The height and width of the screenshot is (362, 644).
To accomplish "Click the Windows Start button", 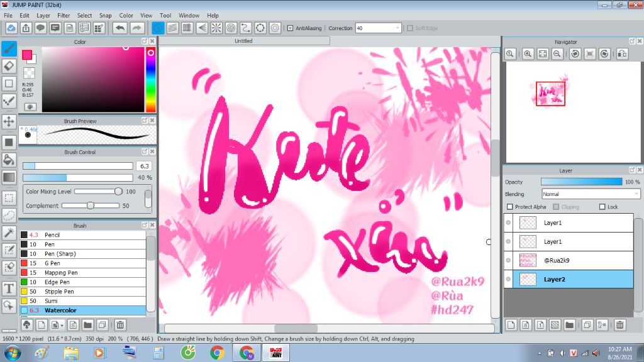I will 13,353.
